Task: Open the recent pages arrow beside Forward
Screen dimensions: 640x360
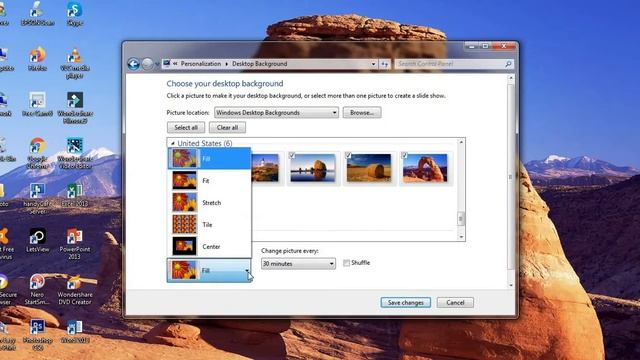Action: [x=157, y=64]
